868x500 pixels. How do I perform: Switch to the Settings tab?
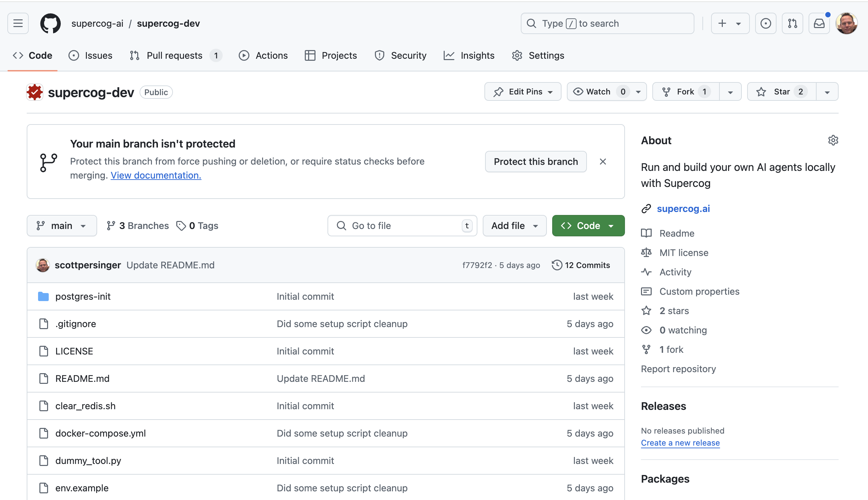point(538,55)
